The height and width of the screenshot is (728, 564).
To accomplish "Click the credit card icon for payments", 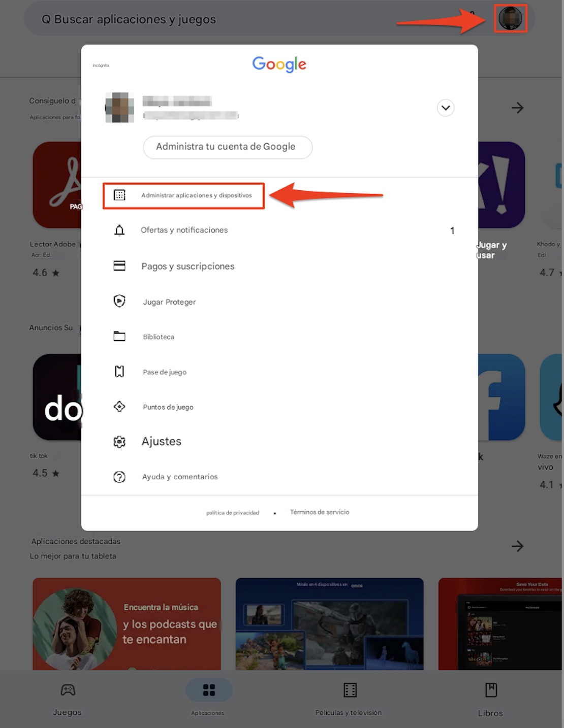I will point(119,266).
